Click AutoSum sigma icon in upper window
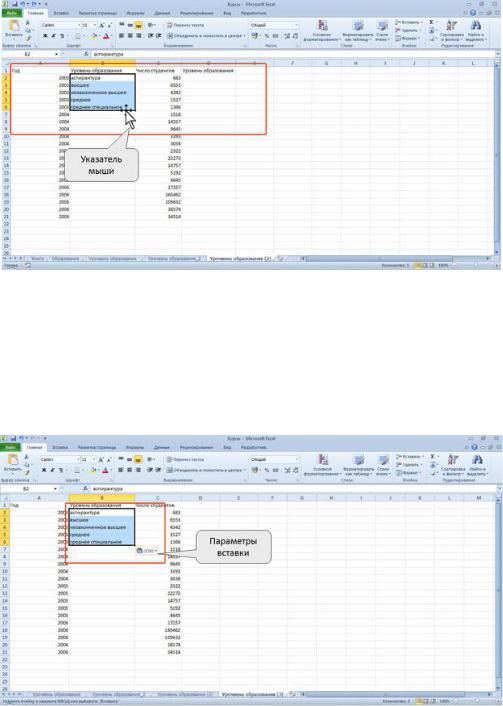 coord(431,22)
